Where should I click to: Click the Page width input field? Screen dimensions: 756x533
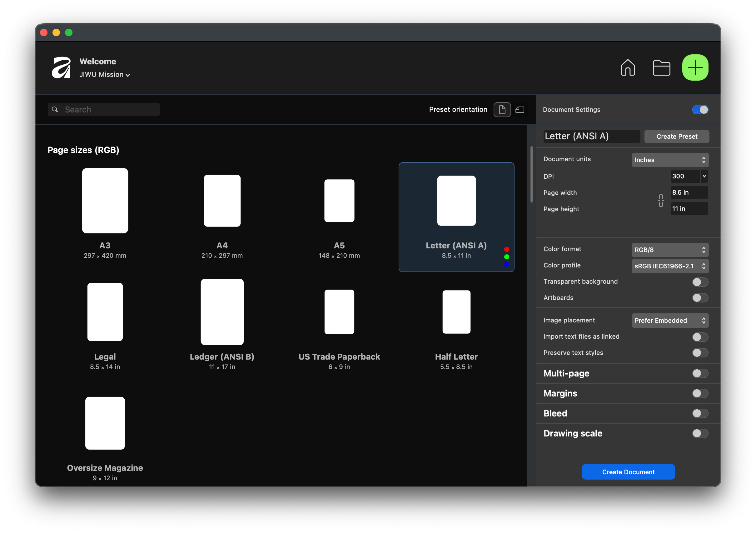(x=689, y=192)
